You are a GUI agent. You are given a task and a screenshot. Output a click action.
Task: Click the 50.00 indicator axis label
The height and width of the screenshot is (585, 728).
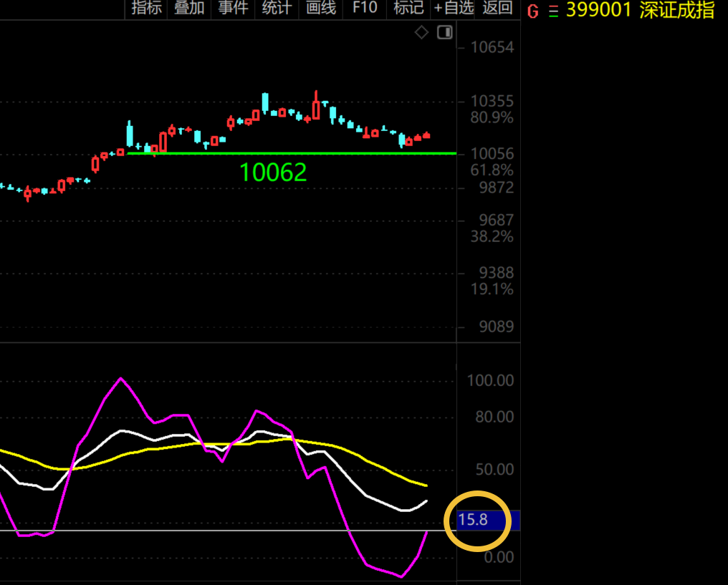[x=494, y=470]
